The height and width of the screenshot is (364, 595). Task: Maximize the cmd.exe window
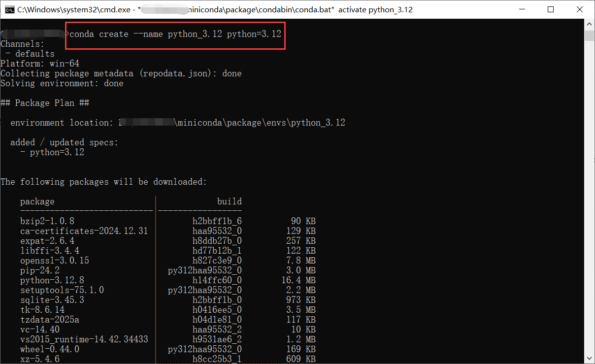tap(551, 9)
